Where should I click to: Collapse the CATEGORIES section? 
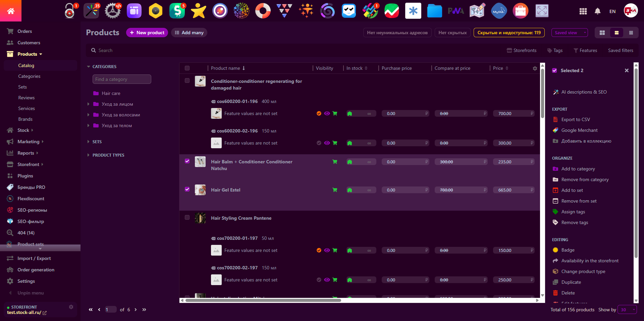coord(88,66)
